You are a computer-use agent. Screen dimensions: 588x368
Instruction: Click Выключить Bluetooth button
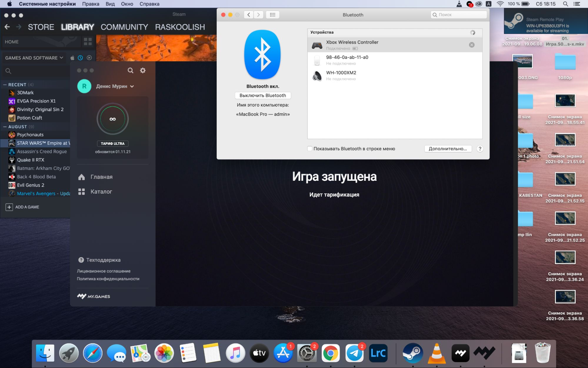click(263, 95)
